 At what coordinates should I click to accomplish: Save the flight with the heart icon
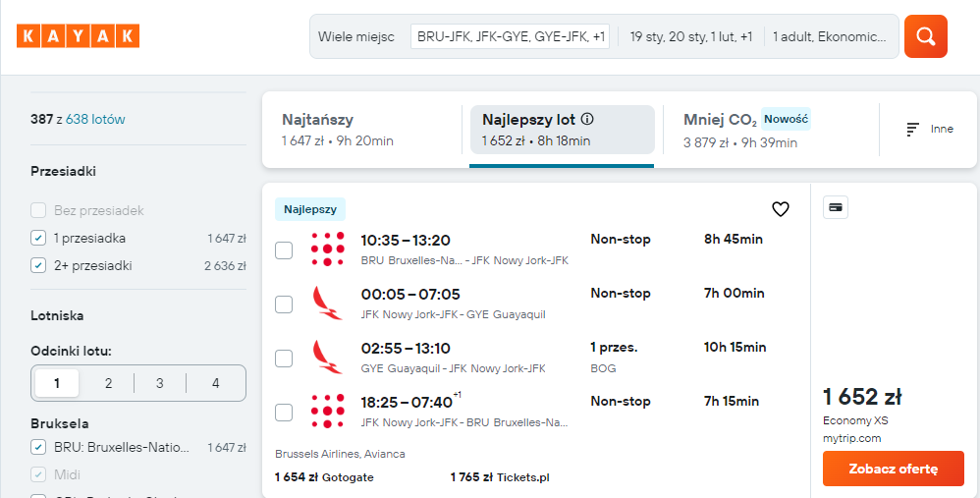pos(780,209)
